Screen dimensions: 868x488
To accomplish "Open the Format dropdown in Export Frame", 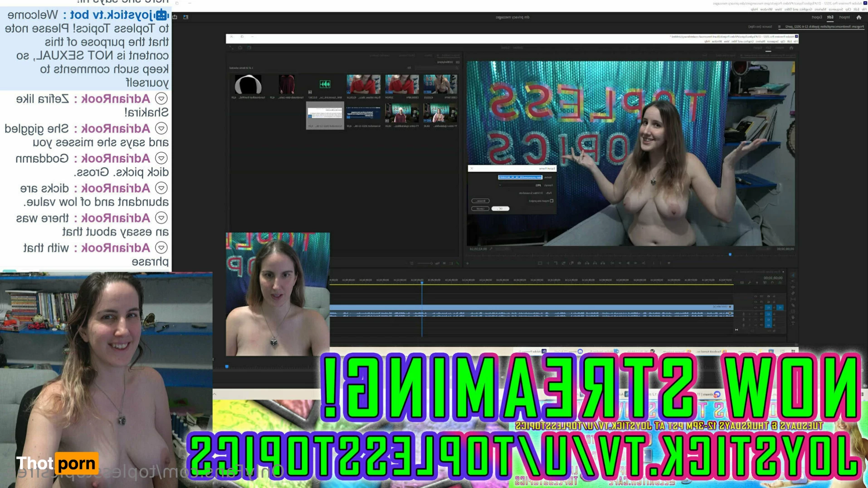I will pos(522,185).
